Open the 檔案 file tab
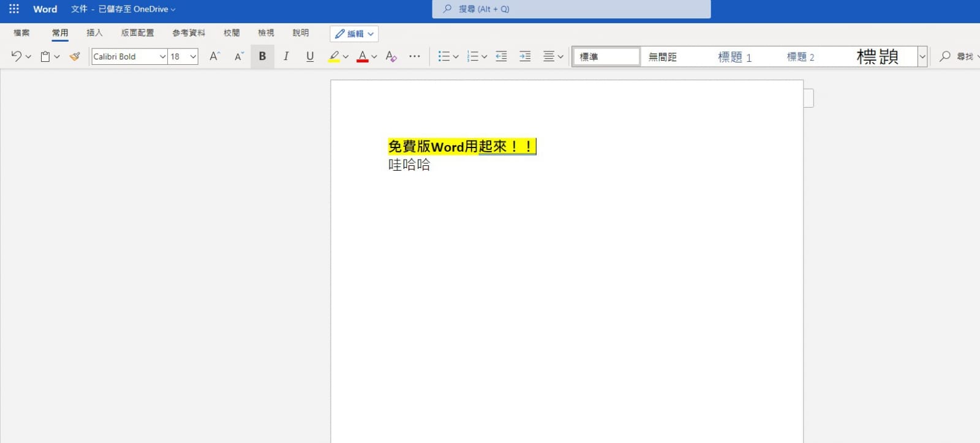Image resolution: width=980 pixels, height=443 pixels. point(21,33)
